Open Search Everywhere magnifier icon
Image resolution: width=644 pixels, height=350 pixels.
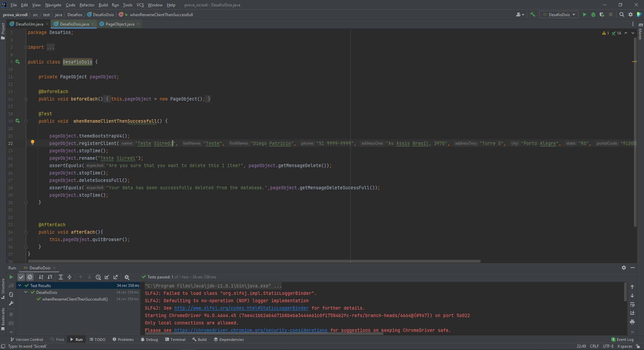(x=621, y=14)
